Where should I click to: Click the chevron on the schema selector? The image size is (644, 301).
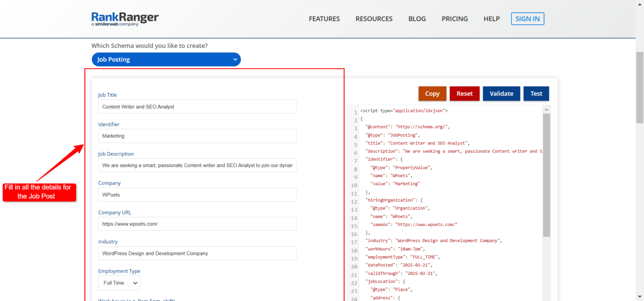235,59
